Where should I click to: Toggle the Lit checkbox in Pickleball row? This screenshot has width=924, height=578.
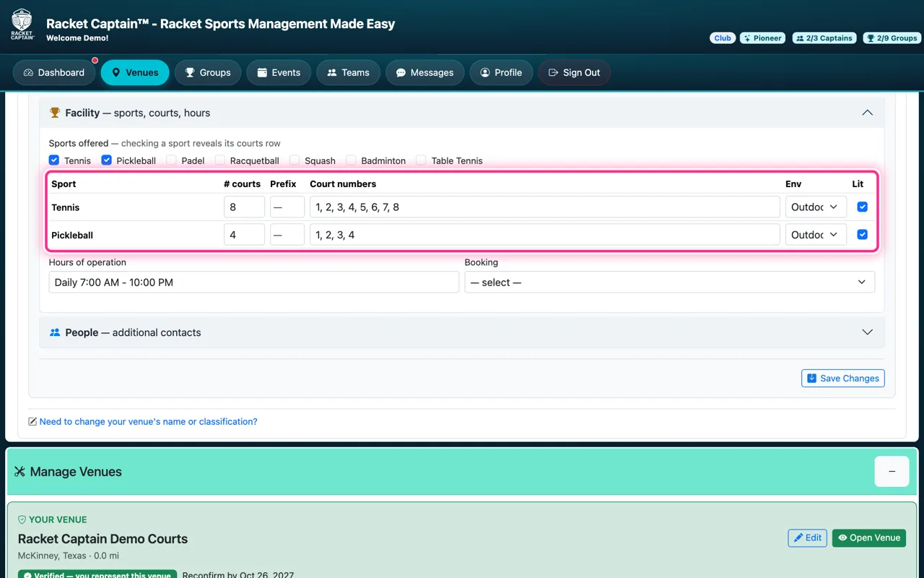862,234
